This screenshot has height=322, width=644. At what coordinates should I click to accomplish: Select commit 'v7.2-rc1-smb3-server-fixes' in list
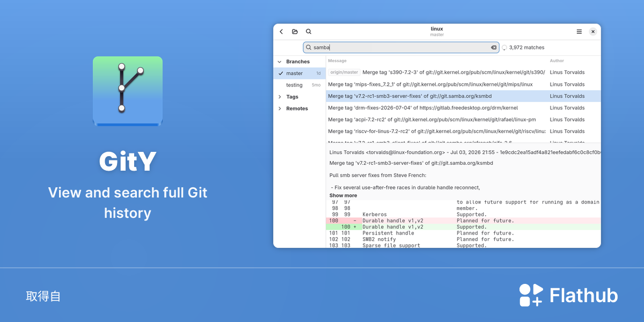pos(463,96)
